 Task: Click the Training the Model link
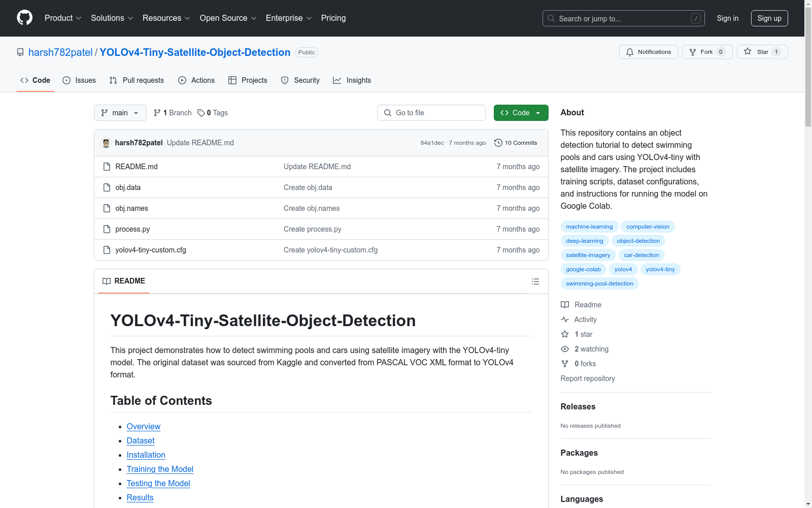pyautogui.click(x=160, y=469)
